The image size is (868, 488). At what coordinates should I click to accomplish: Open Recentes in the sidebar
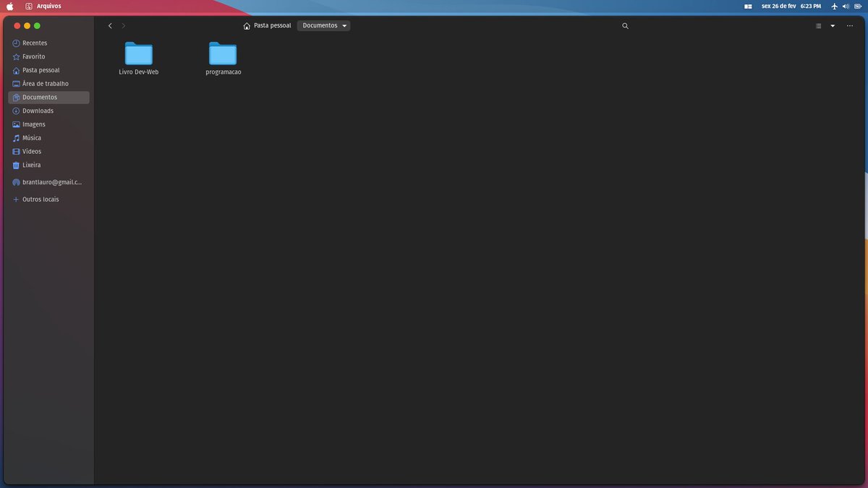coord(48,43)
